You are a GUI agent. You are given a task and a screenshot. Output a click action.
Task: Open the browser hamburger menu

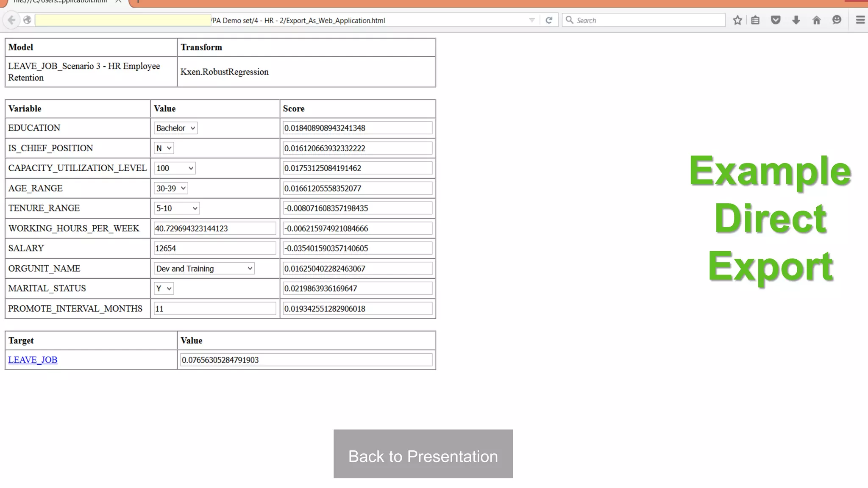pyautogui.click(x=860, y=20)
